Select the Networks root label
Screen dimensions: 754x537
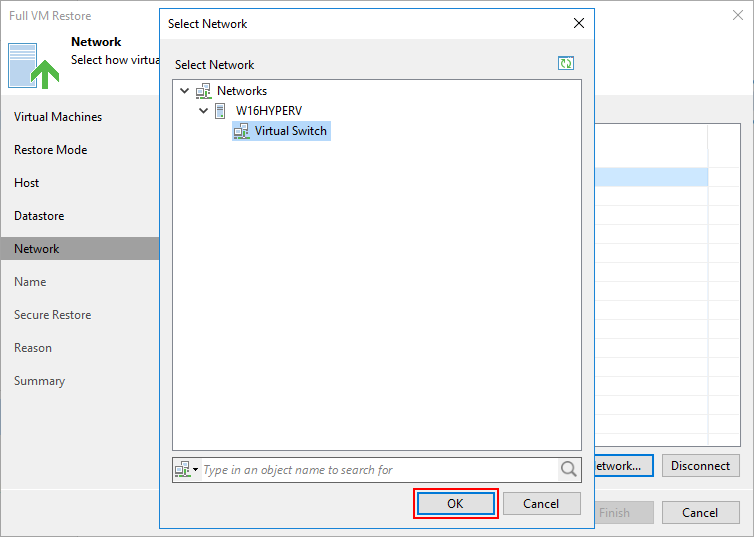tap(242, 90)
